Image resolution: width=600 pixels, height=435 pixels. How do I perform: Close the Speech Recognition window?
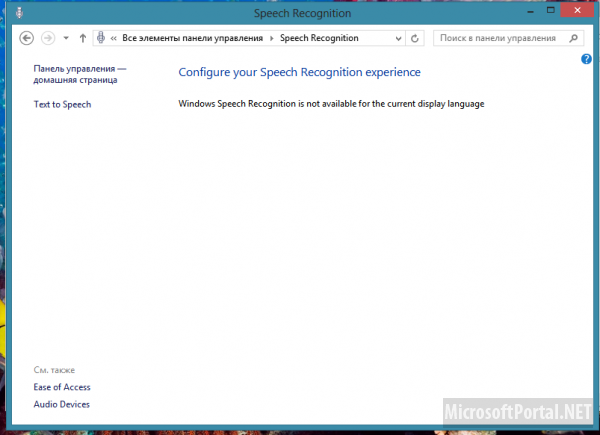tap(577, 10)
